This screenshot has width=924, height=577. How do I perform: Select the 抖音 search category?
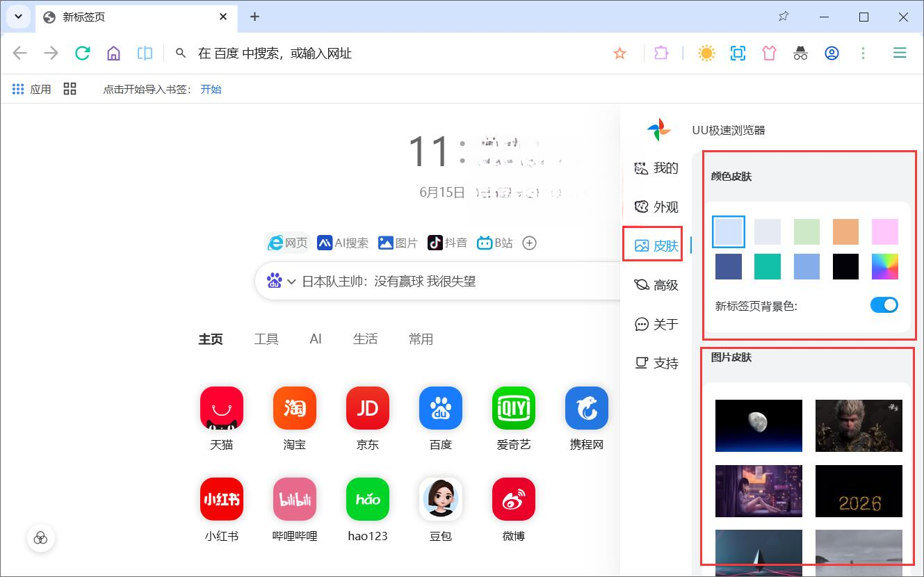click(447, 243)
